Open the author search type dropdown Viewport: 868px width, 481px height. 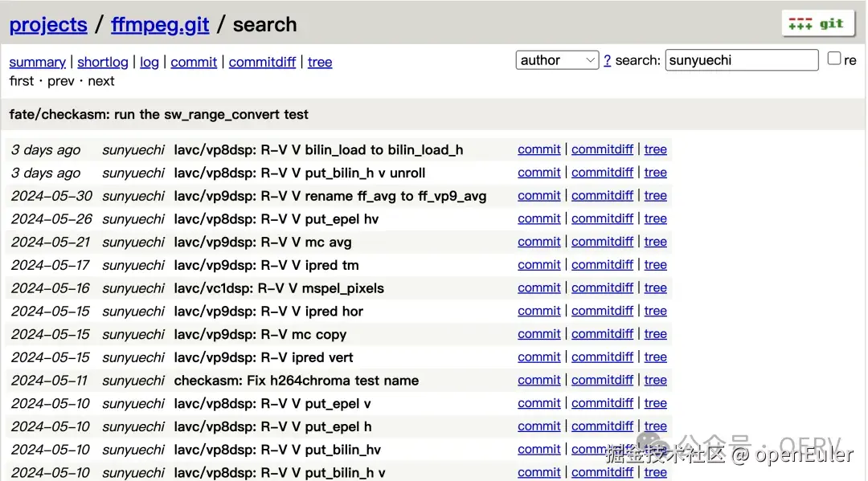(557, 59)
